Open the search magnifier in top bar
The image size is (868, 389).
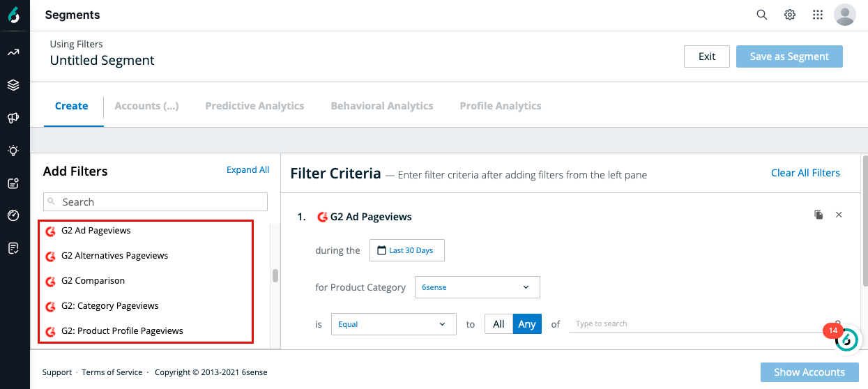coord(762,15)
